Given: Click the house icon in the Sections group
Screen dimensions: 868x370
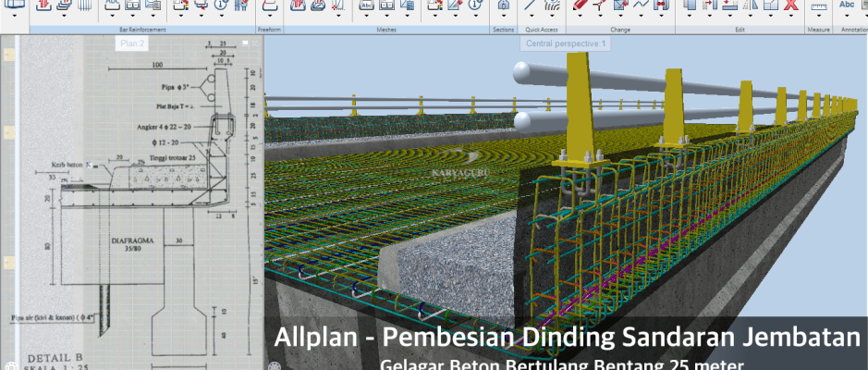Looking at the screenshot, I should click(504, 5).
